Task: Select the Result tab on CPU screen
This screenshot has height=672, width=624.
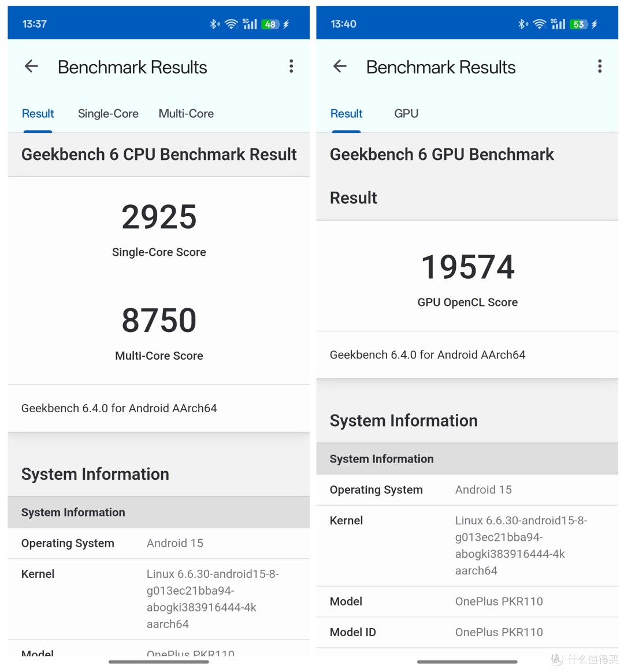Action: click(x=38, y=114)
